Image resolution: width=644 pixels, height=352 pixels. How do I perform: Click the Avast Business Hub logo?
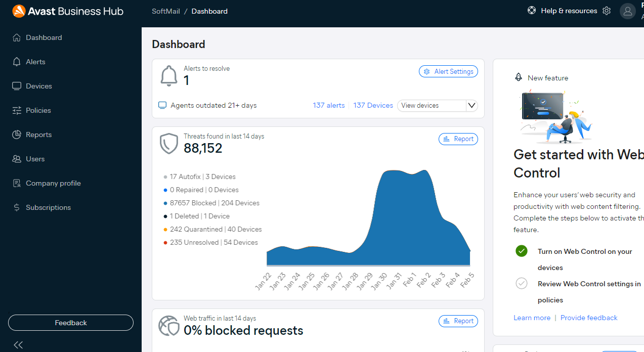(x=68, y=11)
